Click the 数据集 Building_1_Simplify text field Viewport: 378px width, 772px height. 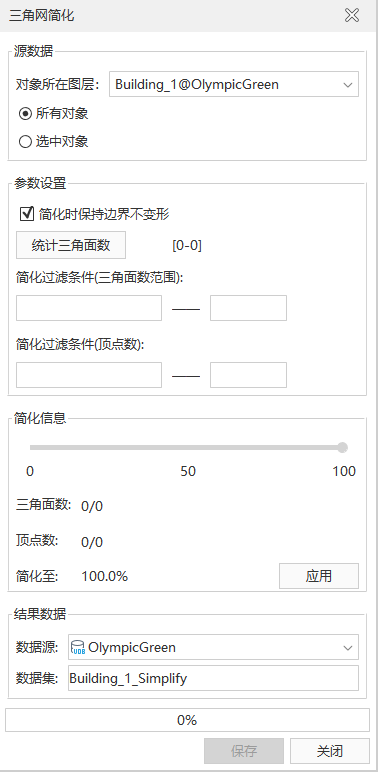pyautogui.click(x=213, y=678)
